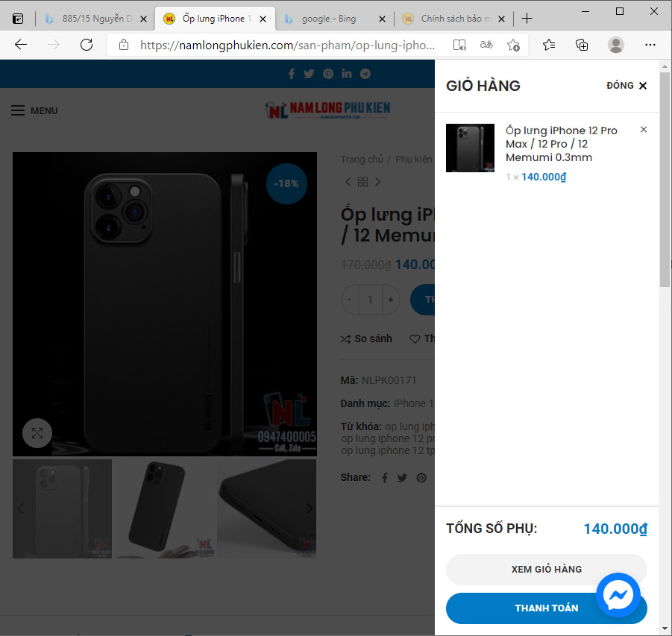Share product on Facebook near Share label
The image size is (672, 636).
point(385,478)
